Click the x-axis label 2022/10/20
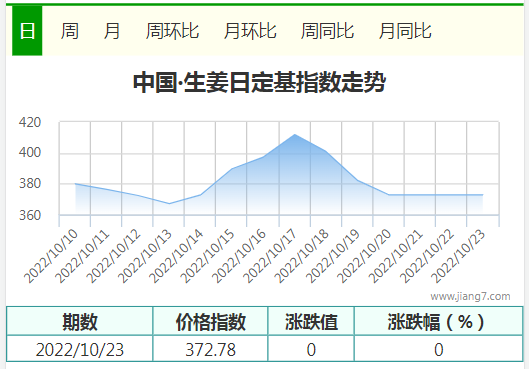 [365, 256]
